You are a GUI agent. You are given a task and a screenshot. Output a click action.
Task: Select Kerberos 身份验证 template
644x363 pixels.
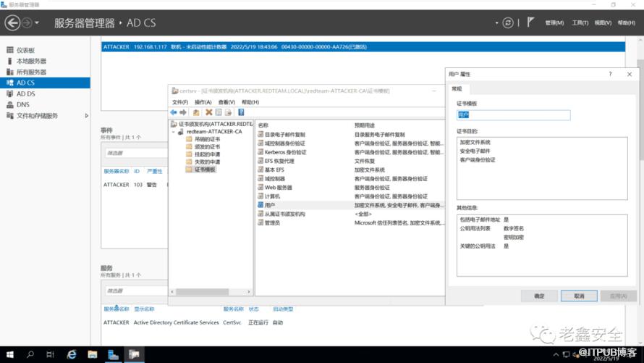click(x=285, y=152)
